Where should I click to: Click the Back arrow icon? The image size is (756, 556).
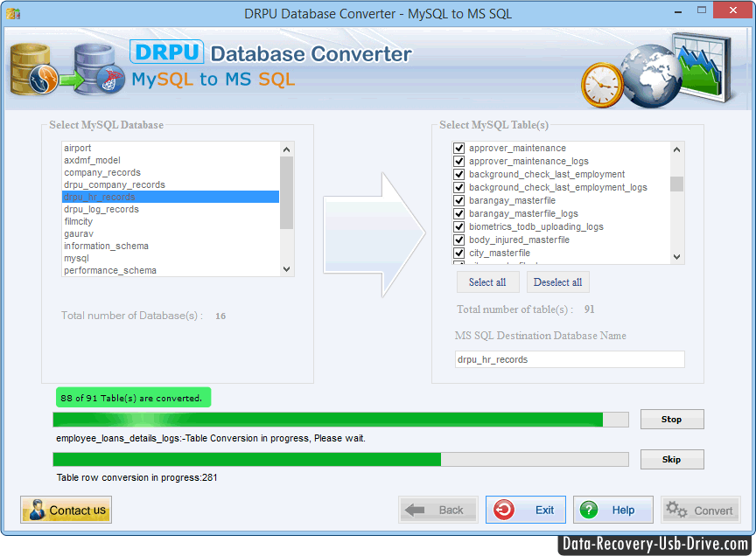point(415,510)
